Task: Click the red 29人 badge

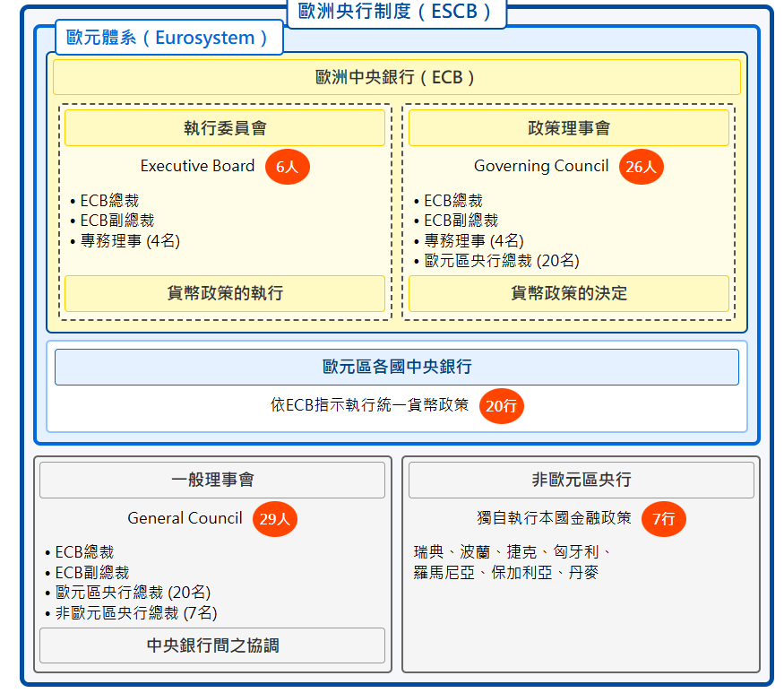Action: pos(274,519)
